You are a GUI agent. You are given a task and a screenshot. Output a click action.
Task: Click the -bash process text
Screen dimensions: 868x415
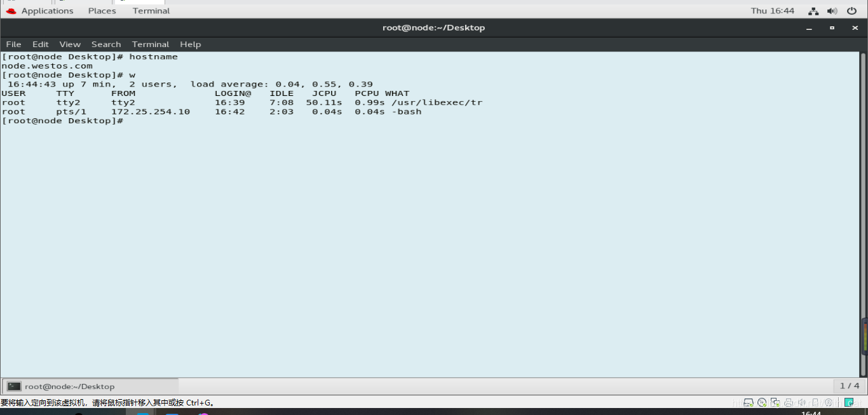point(407,112)
